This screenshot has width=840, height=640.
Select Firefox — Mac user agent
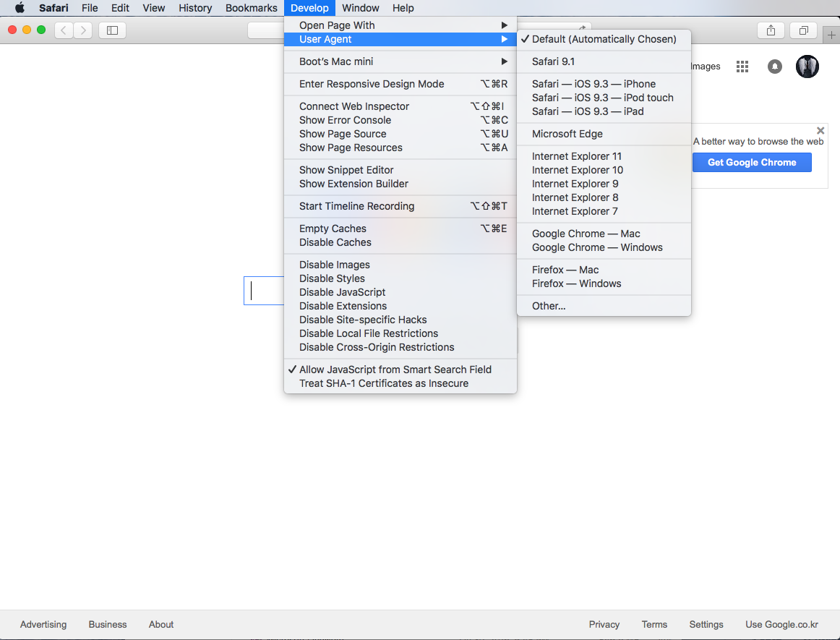[604, 270]
